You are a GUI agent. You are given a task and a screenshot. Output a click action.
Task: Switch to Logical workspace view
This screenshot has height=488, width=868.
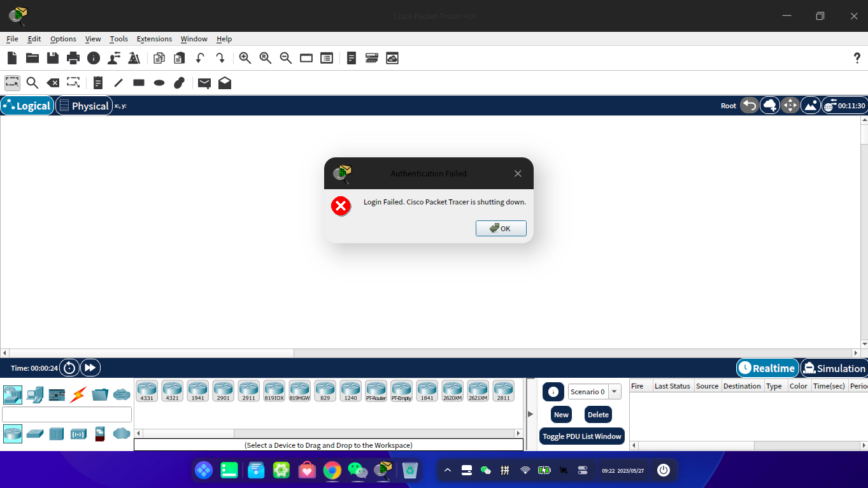(27, 106)
